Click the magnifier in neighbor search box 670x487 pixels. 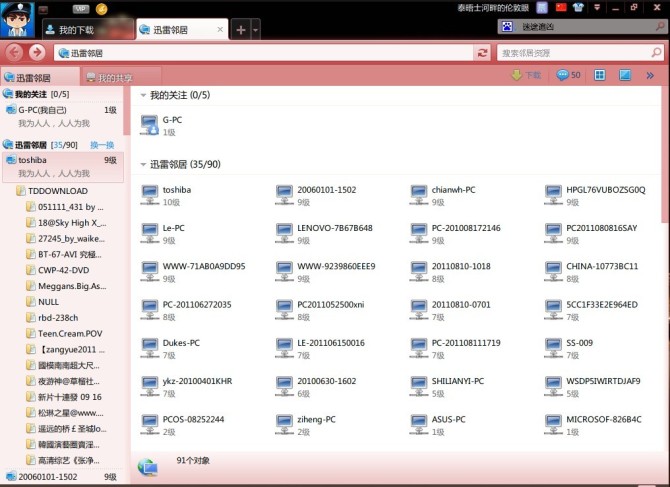point(656,53)
